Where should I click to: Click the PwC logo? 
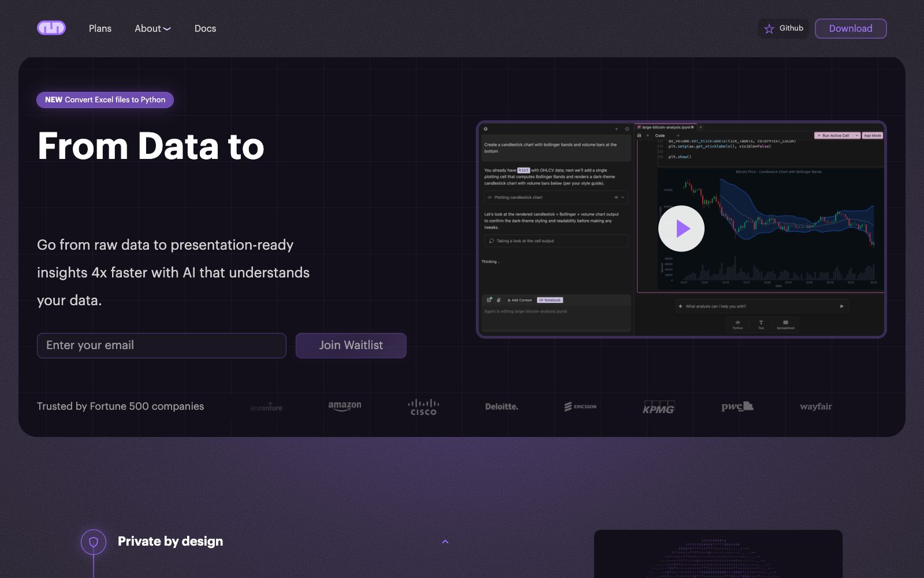[737, 406]
